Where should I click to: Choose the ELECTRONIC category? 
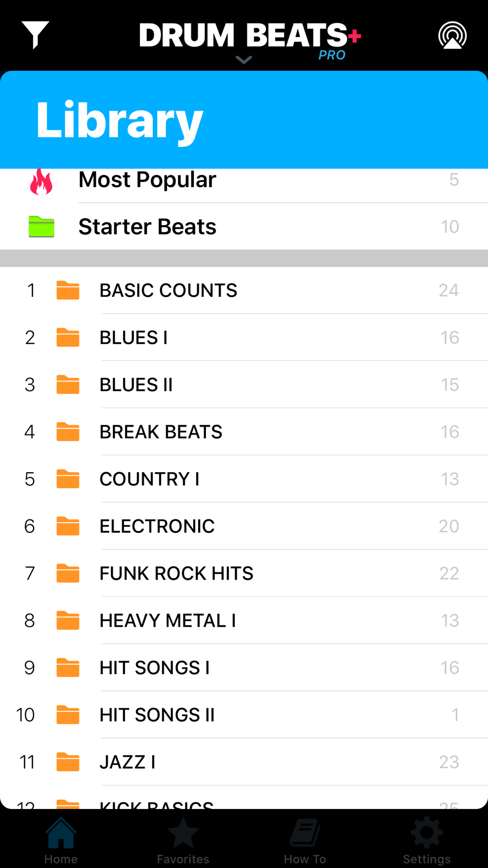click(x=244, y=526)
